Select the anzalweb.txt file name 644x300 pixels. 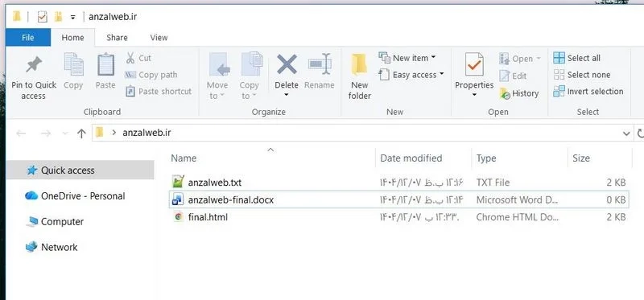pyautogui.click(x=215, y=183)
